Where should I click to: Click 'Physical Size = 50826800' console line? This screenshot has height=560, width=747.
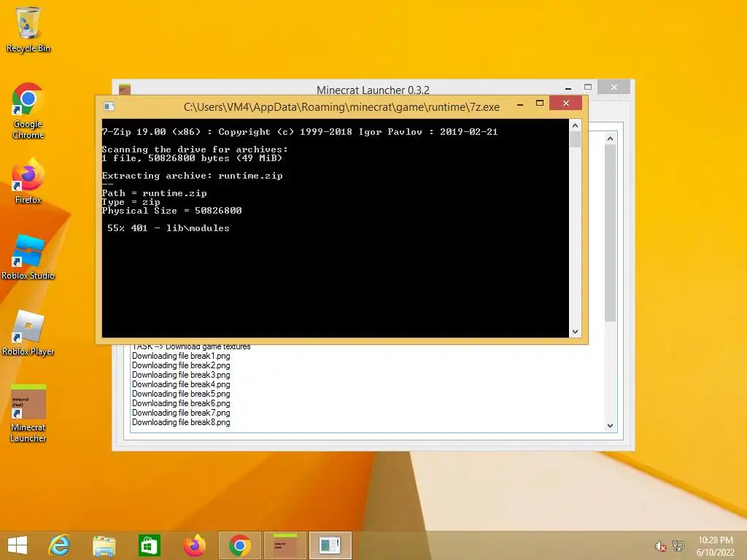click(x=171, y=211)
